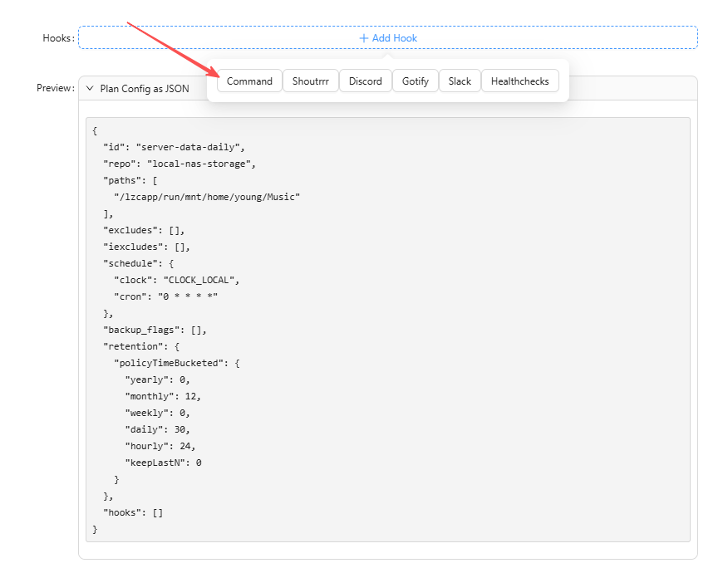Click the Hooks field label

(58, 38)
